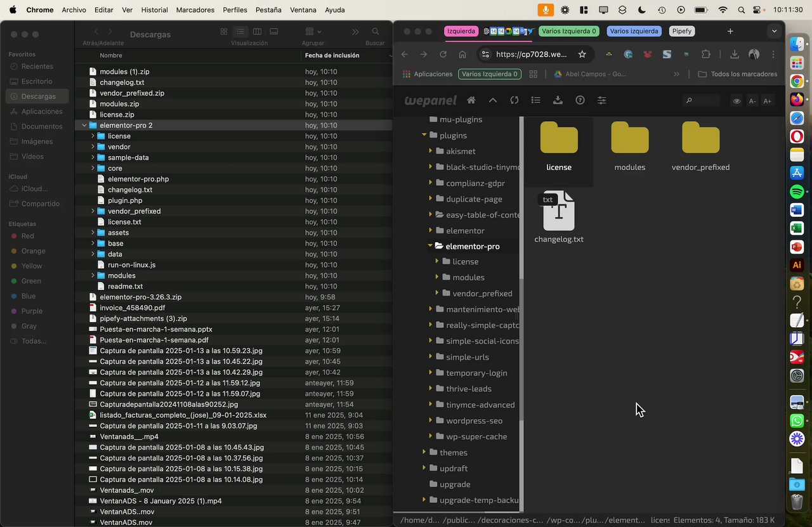Open the Finder Agrupar dropdown
This screenshot has width=812, height=527.
click(313, 32)
